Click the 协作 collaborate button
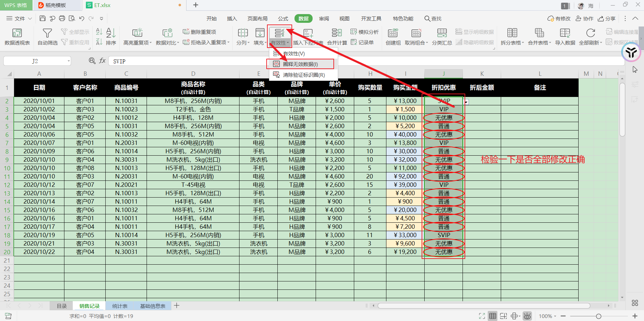This screenshot has height=321, width=644. tap(585, 18)
